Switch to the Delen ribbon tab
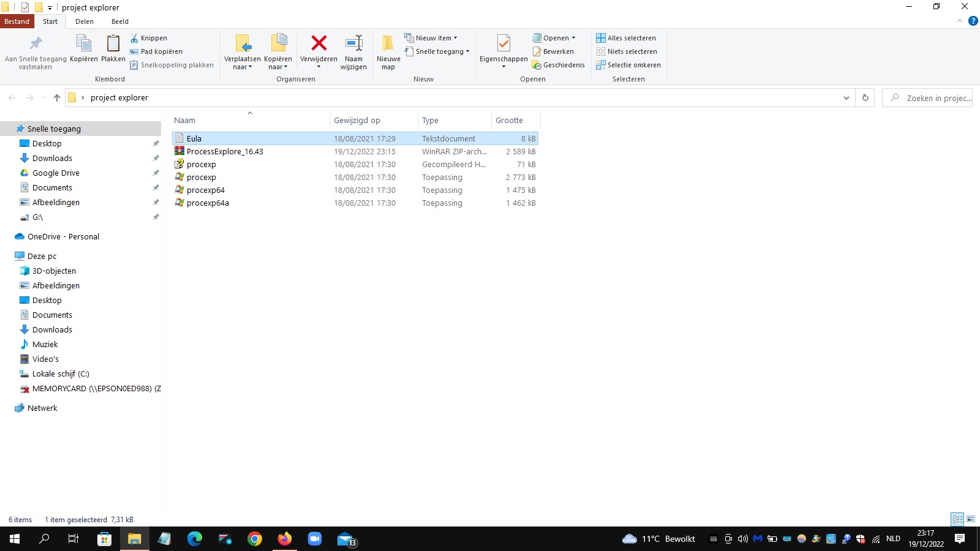 85,21
